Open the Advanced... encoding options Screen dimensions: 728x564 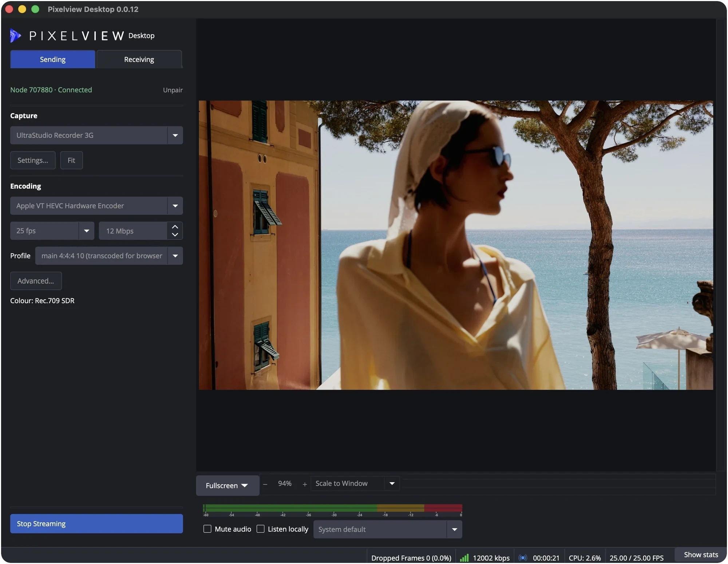(x=36, y=281)
